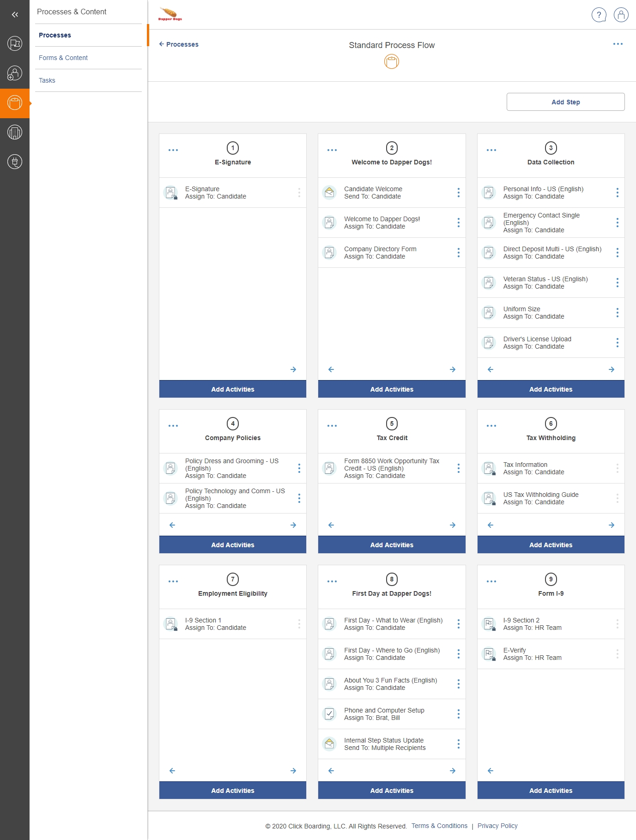The height and width of the screenshot is (840, 636).
Task: Move Tax Credit step left with arrow
Action: pyautogui.click(x=331, y=525)
